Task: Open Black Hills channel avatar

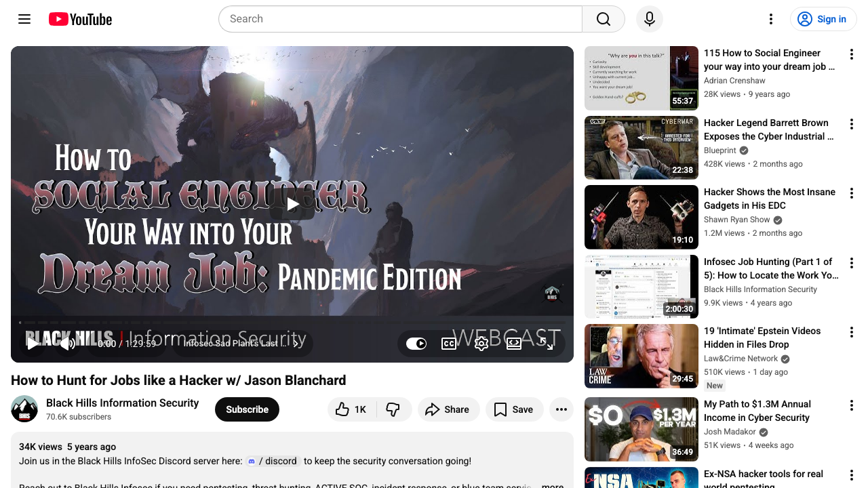Action: pyautogui.click(x=24, y=409)
